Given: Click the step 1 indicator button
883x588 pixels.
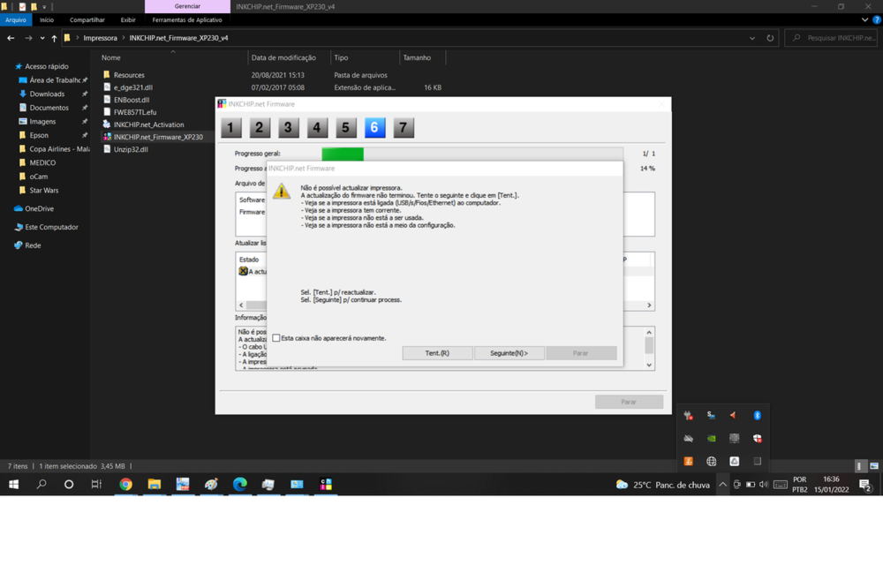Looking at the screenshot, I should (231, 128).
